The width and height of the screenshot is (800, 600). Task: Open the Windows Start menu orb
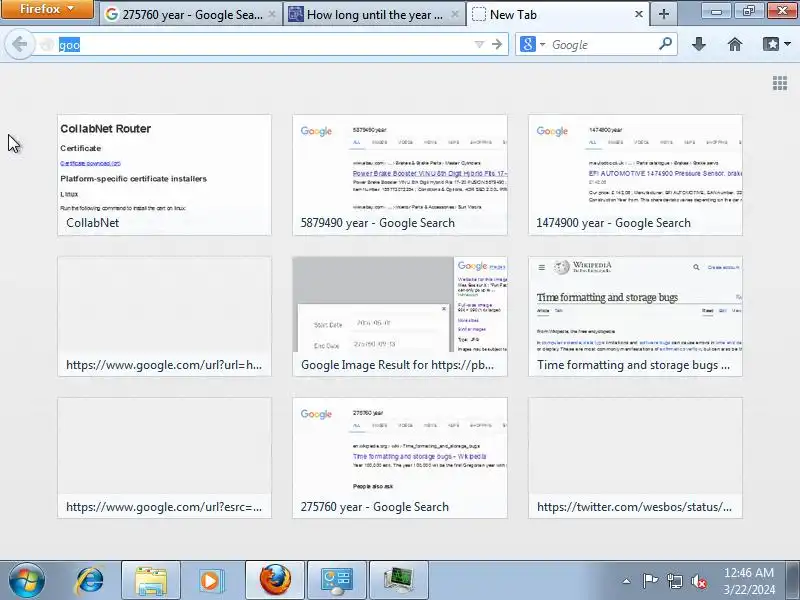pyautogui.click(x=27, y=580)
